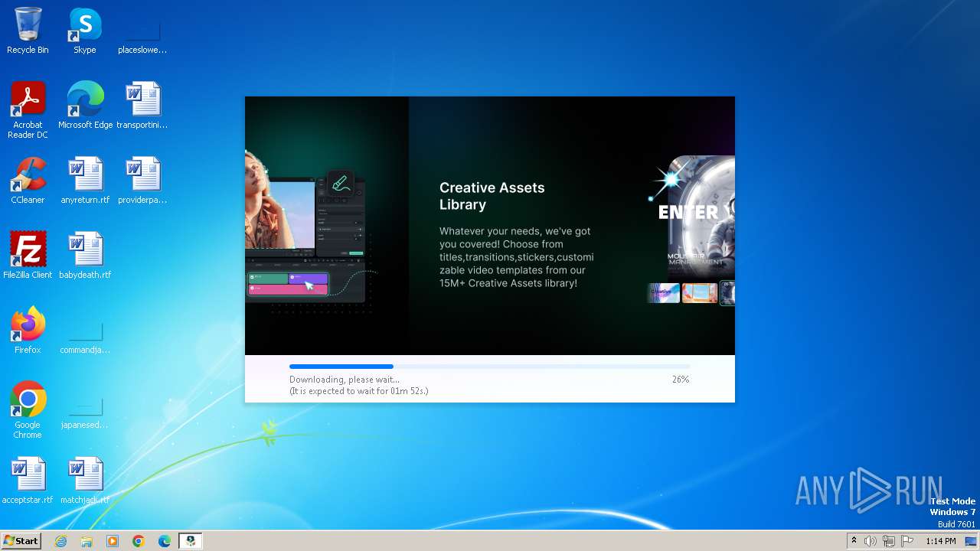Click the "Downloading, please wait..." status text
This screenshot has width=980, height=551.
point(345,380)
